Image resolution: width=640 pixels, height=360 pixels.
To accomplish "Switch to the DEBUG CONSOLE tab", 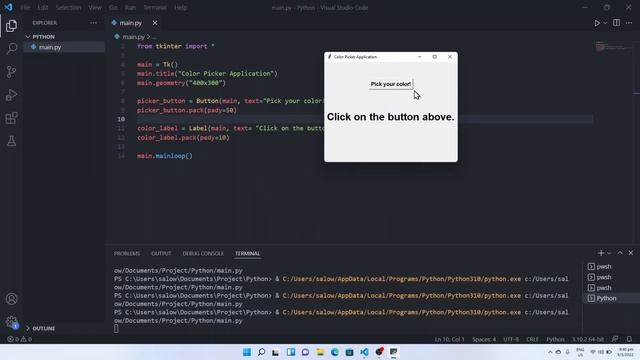I will click(203, 253).
